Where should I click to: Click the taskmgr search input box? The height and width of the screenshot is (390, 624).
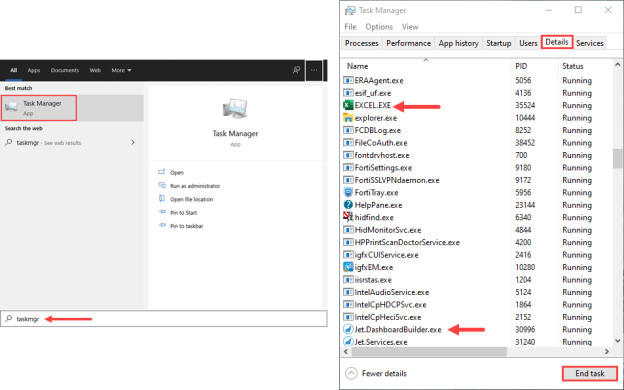(164, 319)
